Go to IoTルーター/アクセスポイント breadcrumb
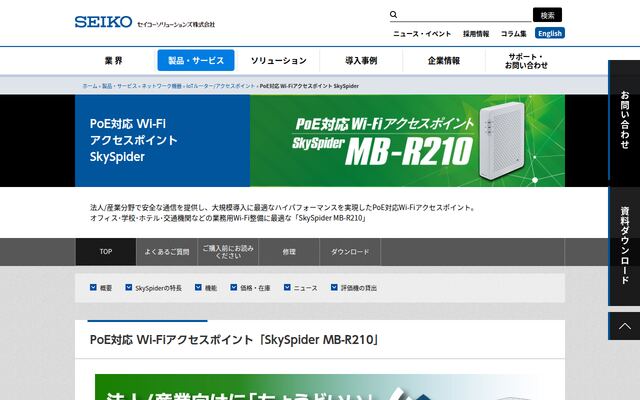Screen dimensions: 640x400 coord(220,86)
